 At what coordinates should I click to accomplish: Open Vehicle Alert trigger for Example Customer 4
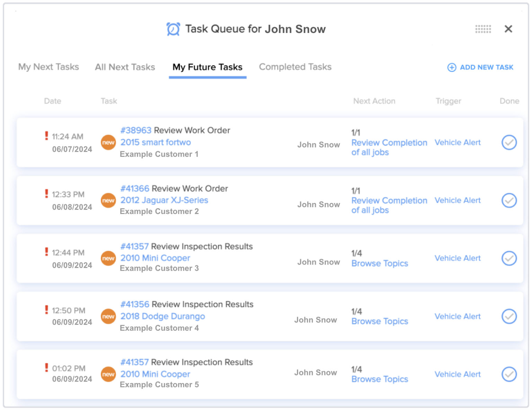pos(458,316)
